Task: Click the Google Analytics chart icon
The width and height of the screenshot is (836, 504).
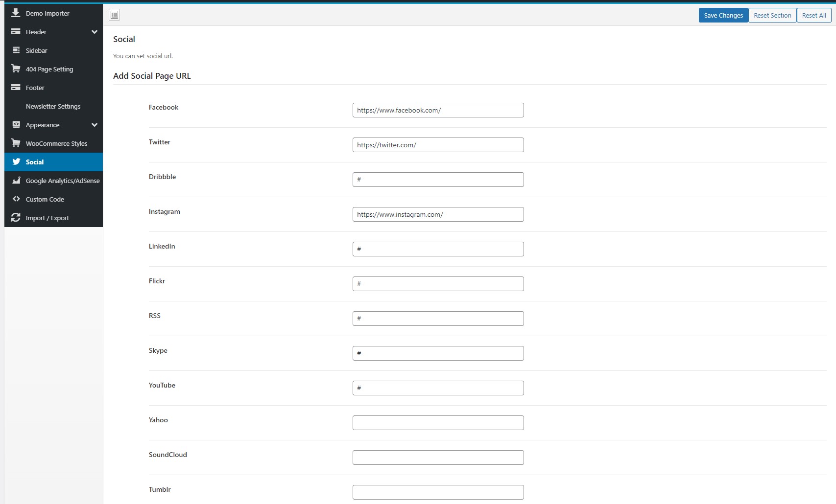Action: pyautogui.click(x=16, y=180)
